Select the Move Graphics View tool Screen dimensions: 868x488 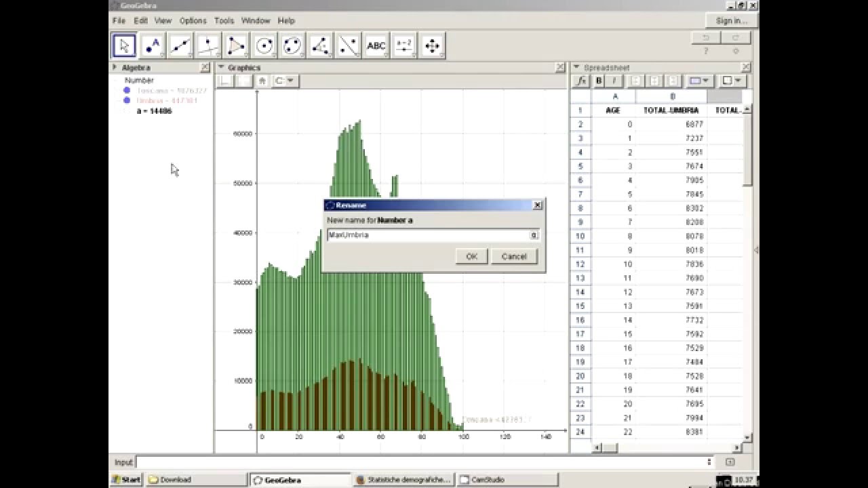[432, 45]
